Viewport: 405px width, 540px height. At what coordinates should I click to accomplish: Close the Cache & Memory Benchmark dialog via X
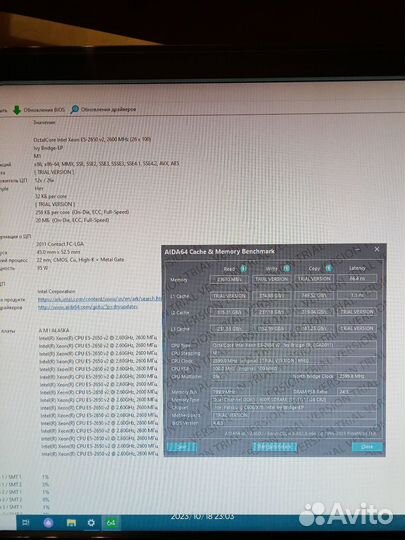(377, 249)
